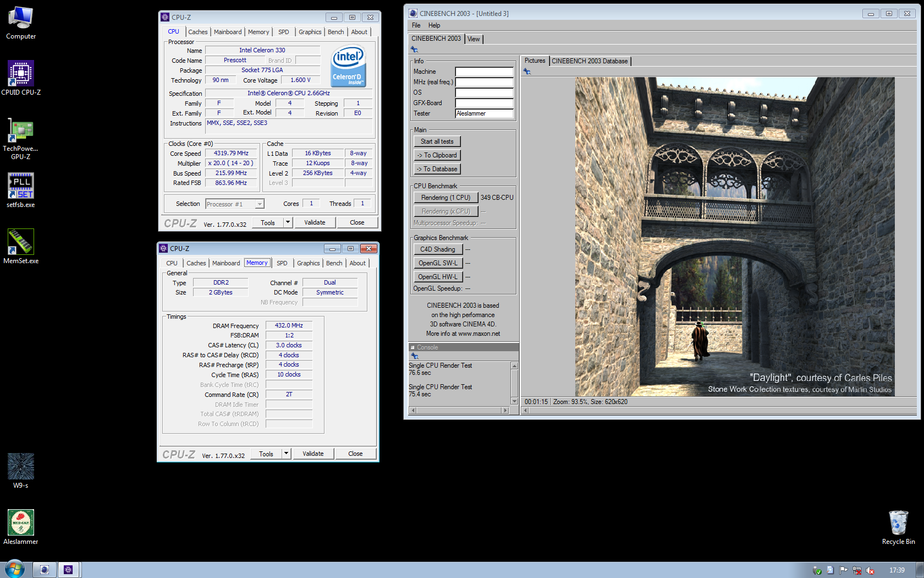Run the C4D Shading benchmark
Screen dimensions: 924x578
click(x=438, y=249)
